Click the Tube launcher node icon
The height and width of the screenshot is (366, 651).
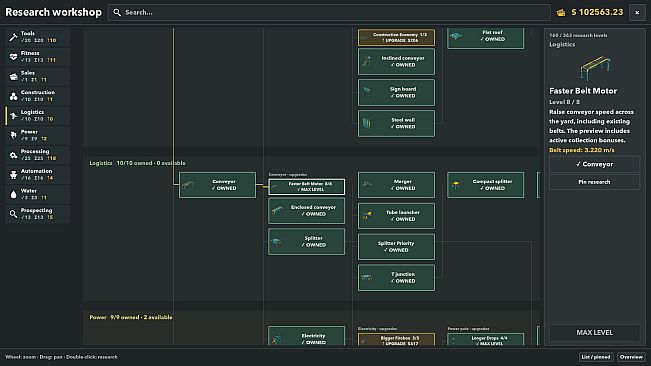coord(367,215)
